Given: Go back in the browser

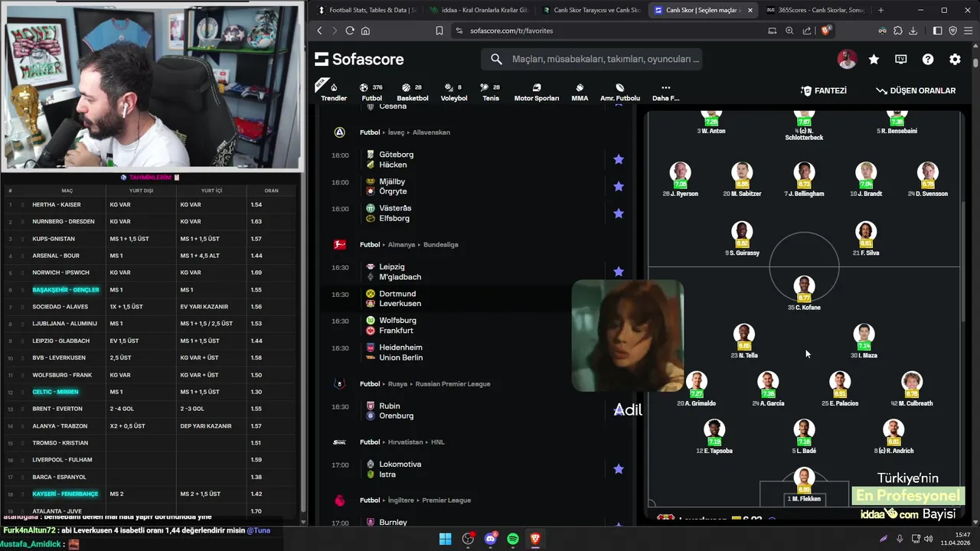Looking at the screenshot, I should (x=319, y=31).
